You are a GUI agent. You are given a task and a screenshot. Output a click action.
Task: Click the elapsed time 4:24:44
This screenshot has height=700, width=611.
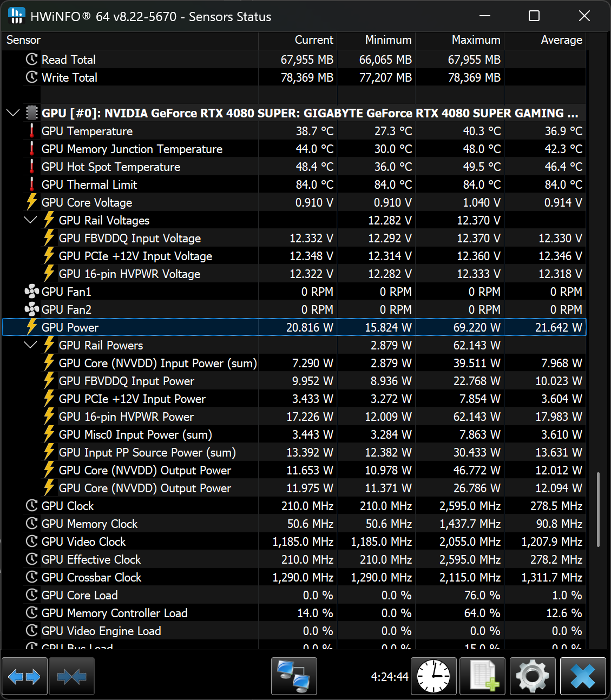[x=390, y=677]
